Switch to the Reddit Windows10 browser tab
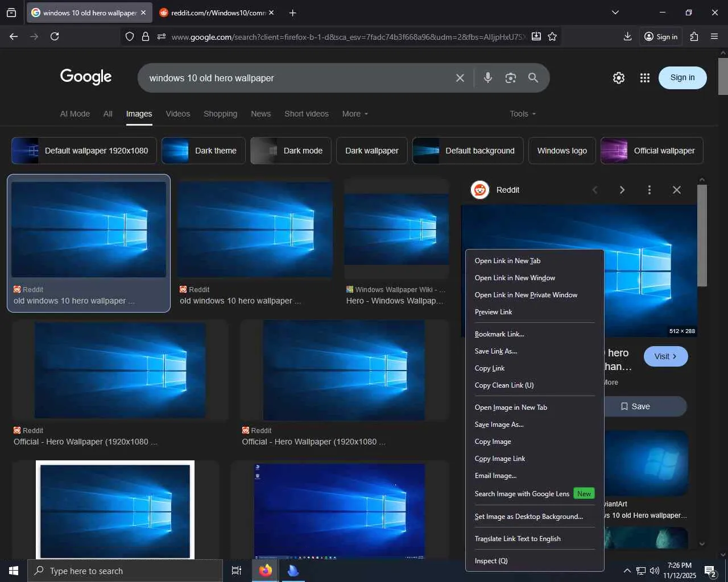The width and height of the screenshot is (728, 582). 218,13
